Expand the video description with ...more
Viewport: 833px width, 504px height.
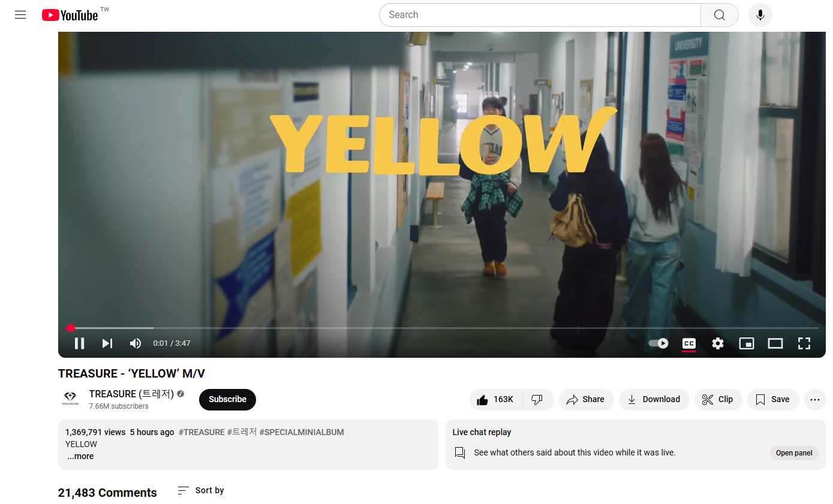(80, 456)
